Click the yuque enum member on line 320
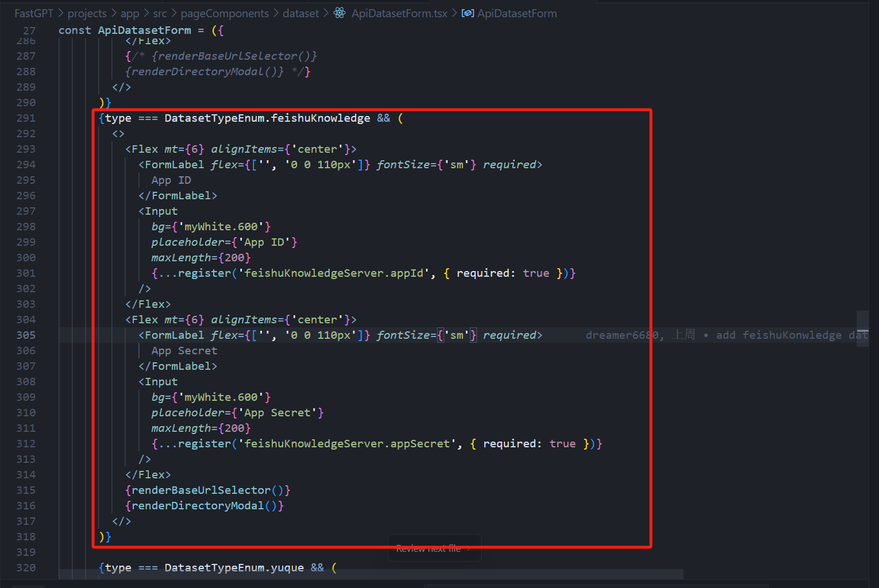The height and width of the screenshot is (588, 879). [287, 568]
